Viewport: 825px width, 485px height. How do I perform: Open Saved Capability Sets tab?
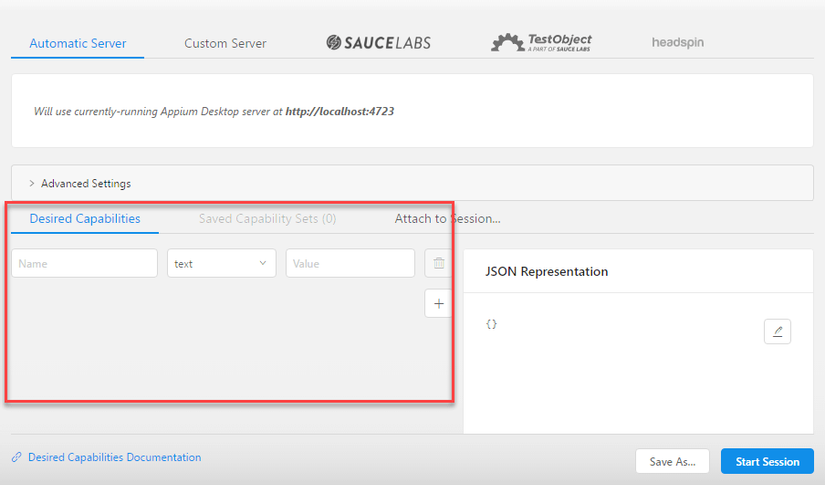pyautogui.click(x=267, y=219)
